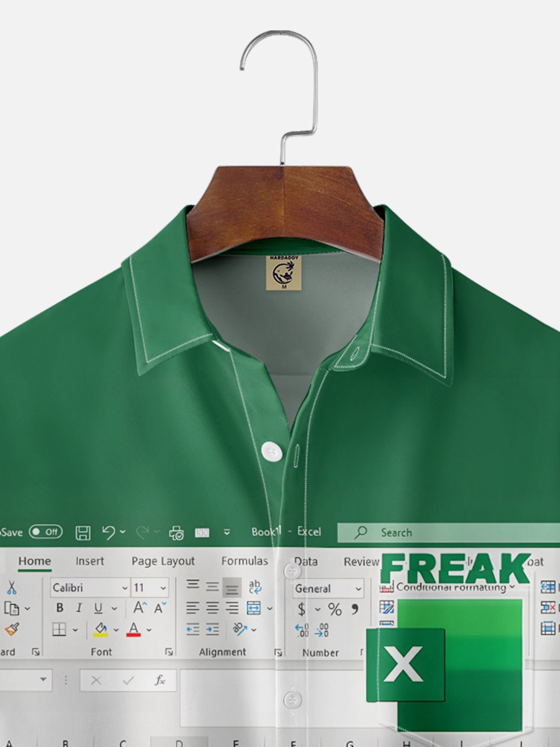Decrease font size with smaller A icon
Image resolution: width=560 pixels, height=747 pixels.
click(x=160, y=608)
